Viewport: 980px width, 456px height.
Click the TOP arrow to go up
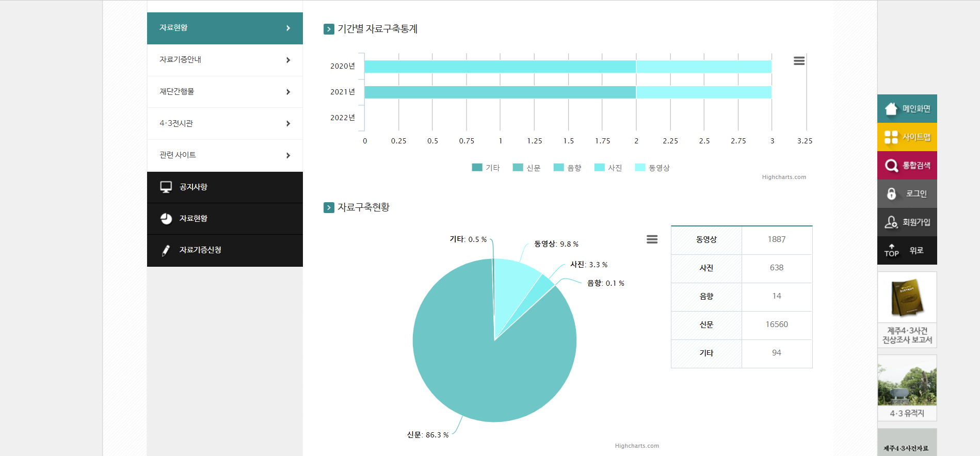891,251
